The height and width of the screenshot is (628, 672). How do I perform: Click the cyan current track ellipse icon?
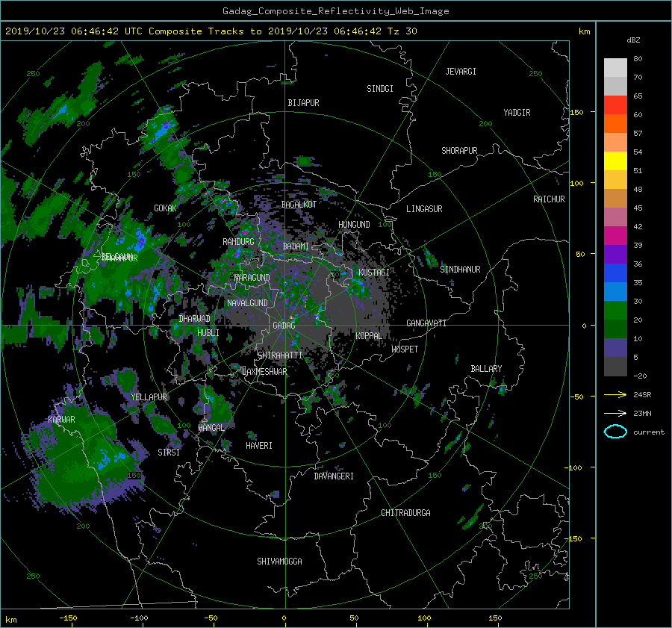coord(615,432)
